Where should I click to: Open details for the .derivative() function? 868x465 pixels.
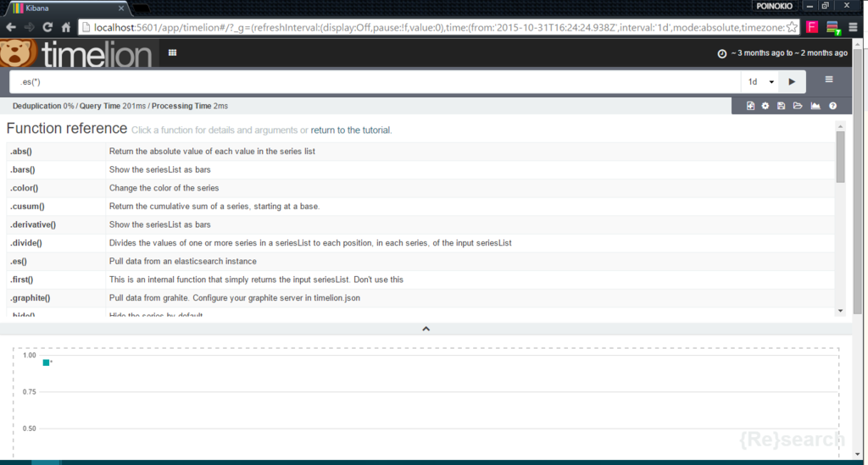click(x=33, y=224)
